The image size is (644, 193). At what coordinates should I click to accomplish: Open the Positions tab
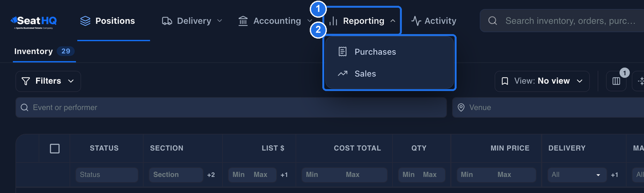pyautogui.click(x=107, y=21)
